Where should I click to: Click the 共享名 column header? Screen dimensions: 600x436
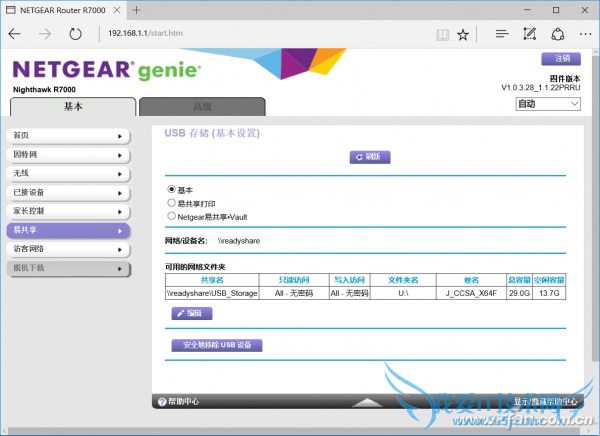pyautogui.click(x=212, y=280)
